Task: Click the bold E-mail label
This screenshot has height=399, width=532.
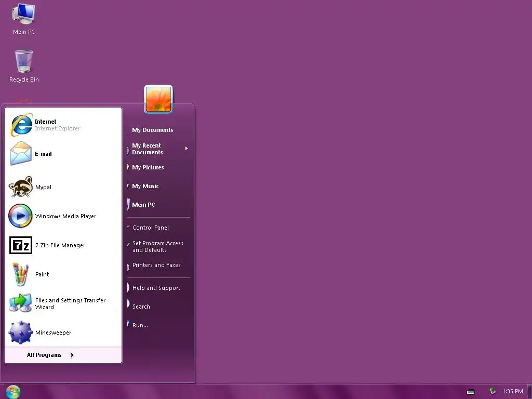Action: [43, 154]
